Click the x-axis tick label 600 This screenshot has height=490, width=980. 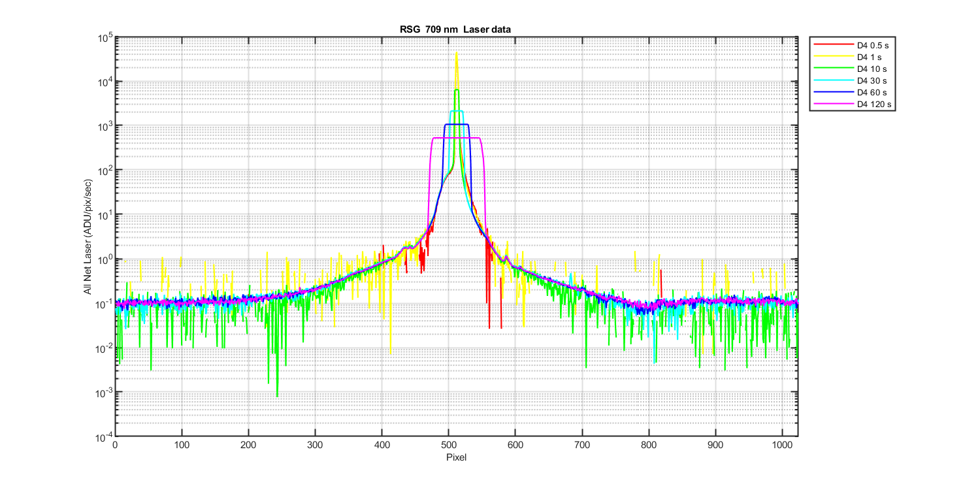[515, 446]
